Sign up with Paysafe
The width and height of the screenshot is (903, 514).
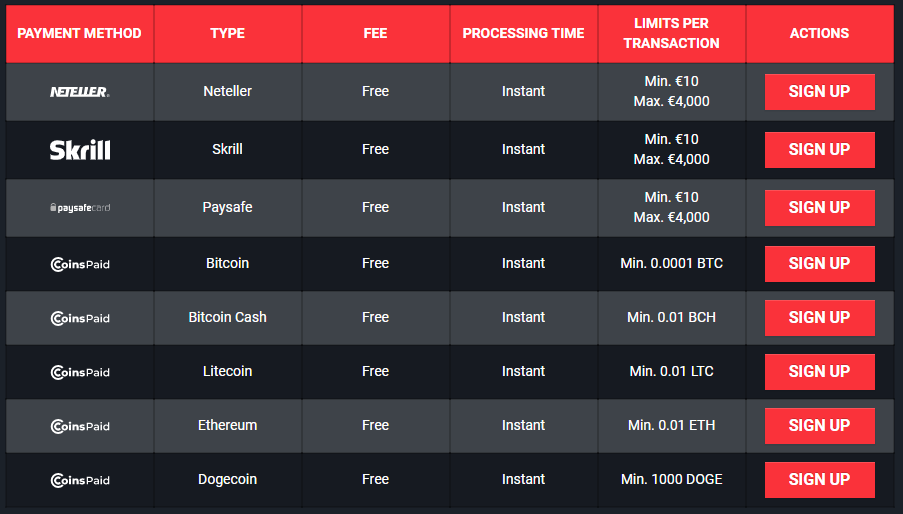819,208
